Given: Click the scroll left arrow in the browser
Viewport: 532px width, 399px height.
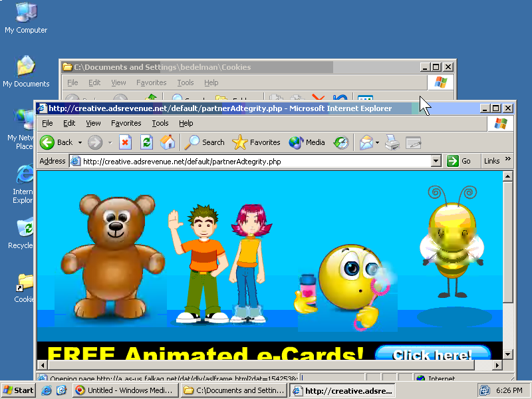Looking at the screenshot, I should 43,365.
